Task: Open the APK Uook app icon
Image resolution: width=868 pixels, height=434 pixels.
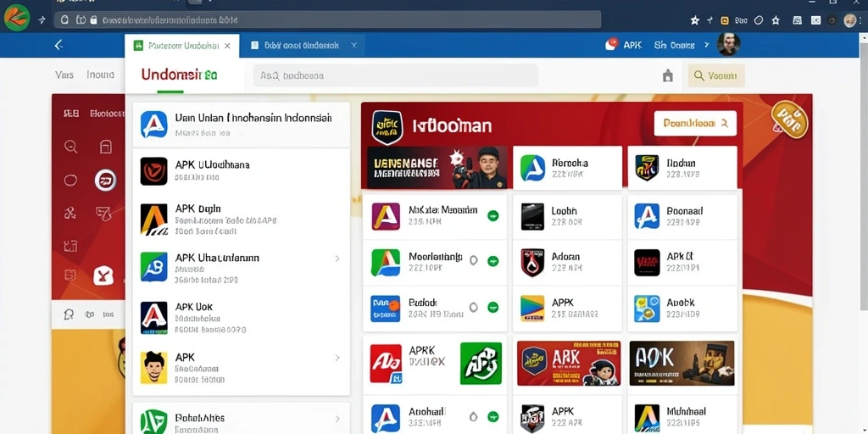Action: pos(154,318)
